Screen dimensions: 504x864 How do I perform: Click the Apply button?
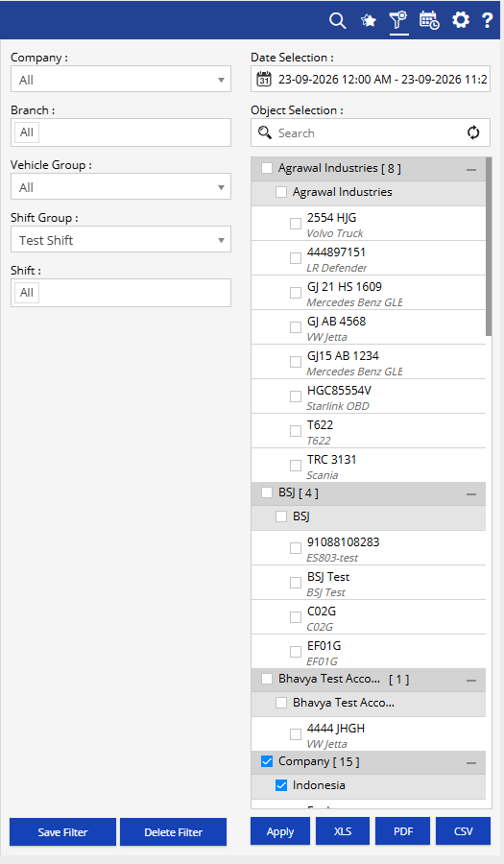[x=280, y=831]
